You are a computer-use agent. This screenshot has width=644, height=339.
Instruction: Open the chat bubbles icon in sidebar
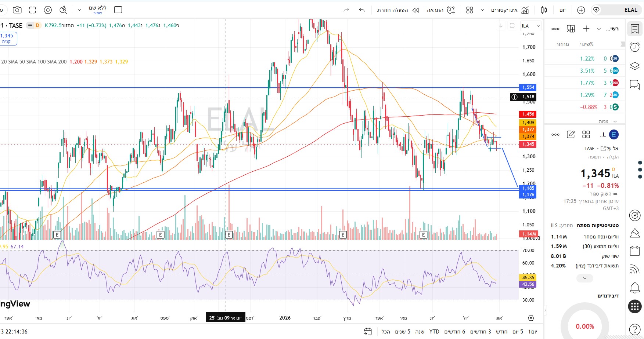coord(634,85)
